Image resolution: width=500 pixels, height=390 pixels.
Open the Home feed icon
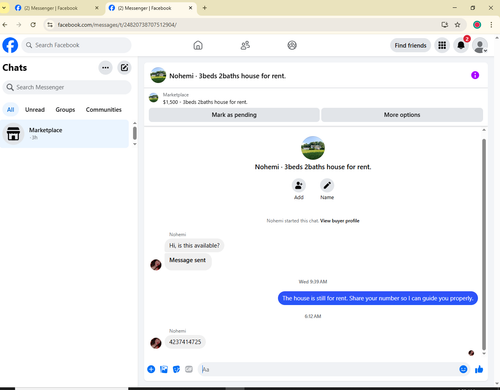tap(198, 45)
